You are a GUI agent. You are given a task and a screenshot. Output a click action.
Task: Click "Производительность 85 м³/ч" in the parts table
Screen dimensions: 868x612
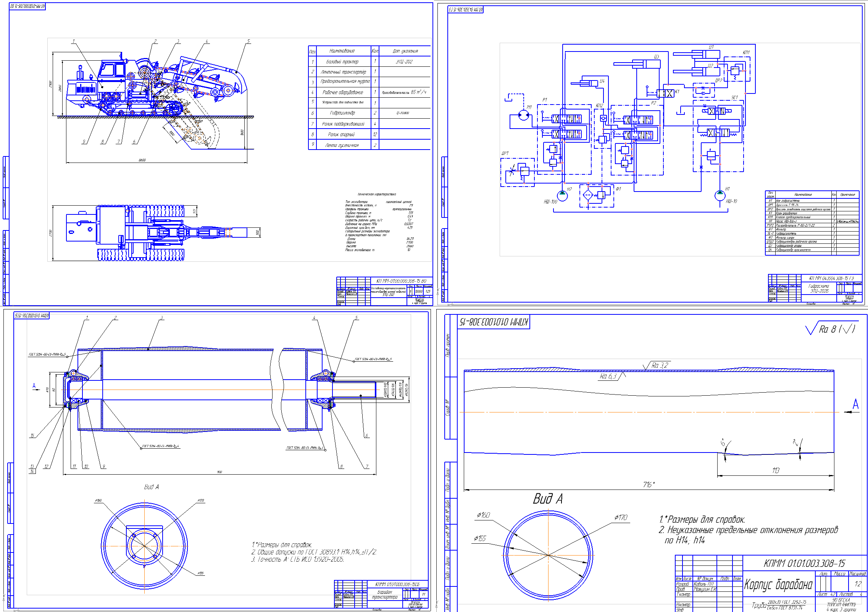tap(404, 92)
